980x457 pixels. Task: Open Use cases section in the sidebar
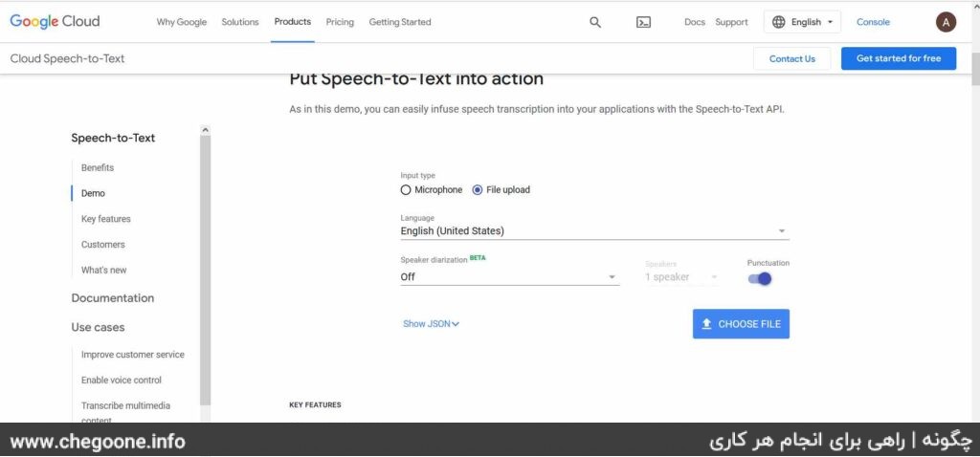98,327
